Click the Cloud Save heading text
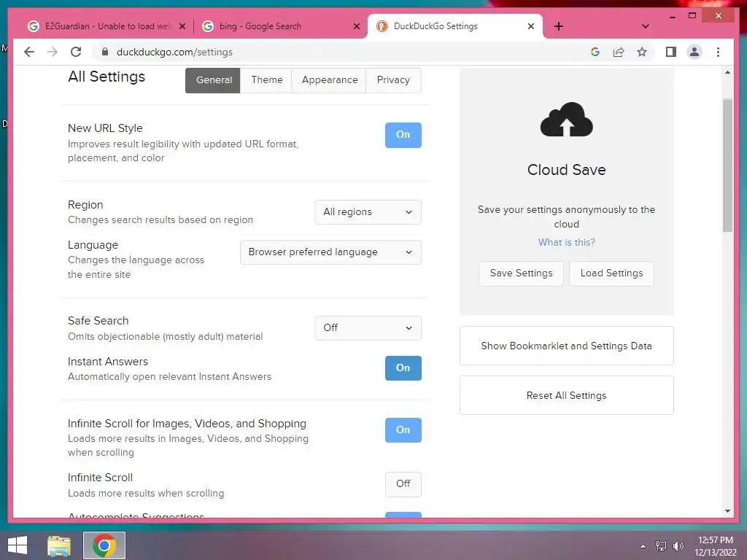Image resolution: width=747 pixels, height=560 pixels. (x=566, y=170)
